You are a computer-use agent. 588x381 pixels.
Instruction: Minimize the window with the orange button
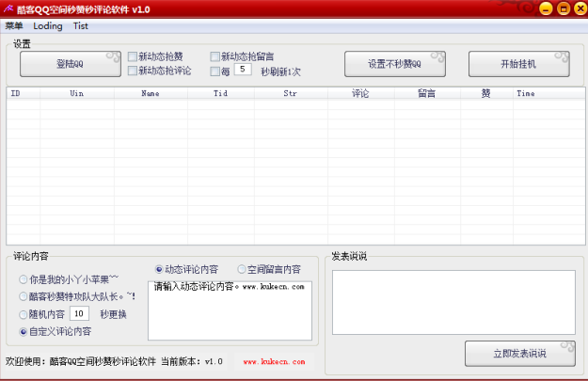click(x=547, y=8)
